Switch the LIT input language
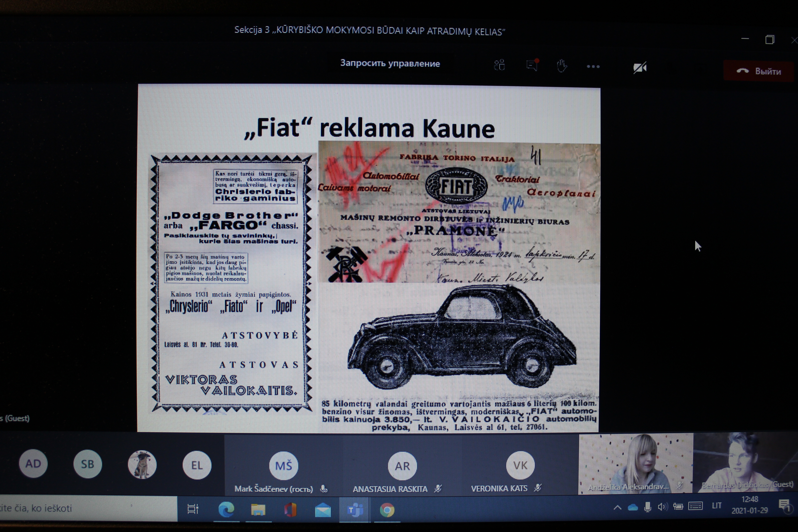 pos(717,506)
